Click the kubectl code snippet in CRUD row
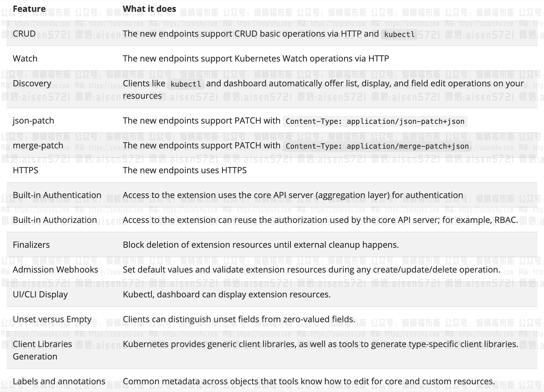 (x=399, y=34)
